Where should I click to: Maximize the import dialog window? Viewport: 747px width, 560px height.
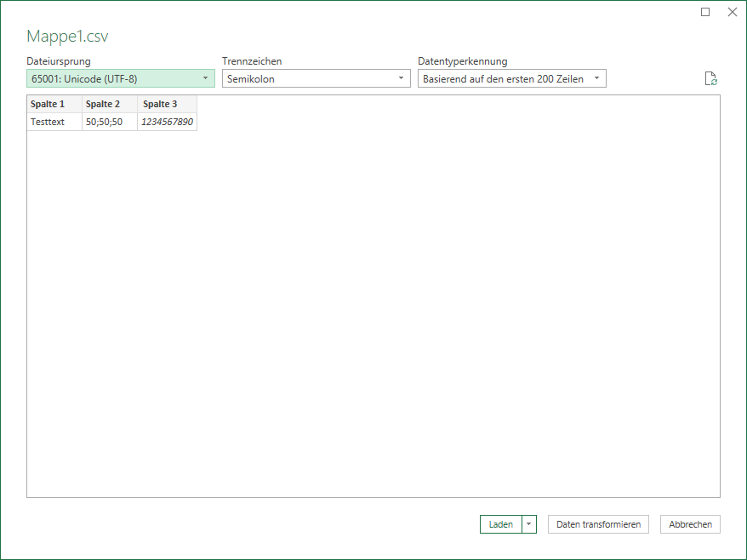point(705,12)
